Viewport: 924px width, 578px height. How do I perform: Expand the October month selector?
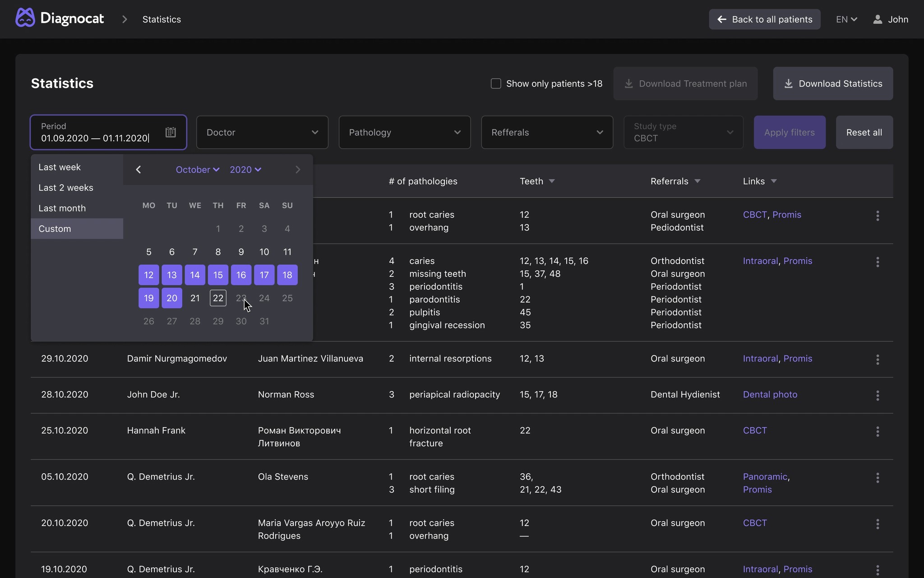tap(197, 170)
